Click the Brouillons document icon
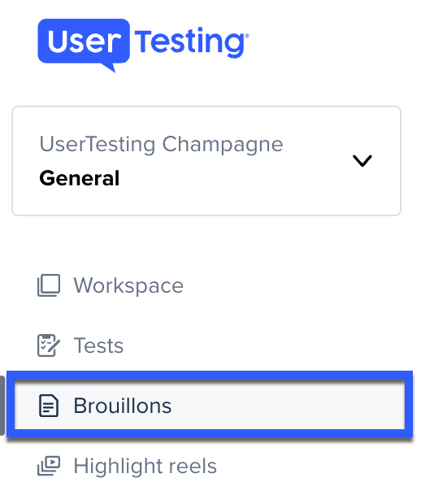This screenshot has height=504, width=421. [x=49, y=406]
